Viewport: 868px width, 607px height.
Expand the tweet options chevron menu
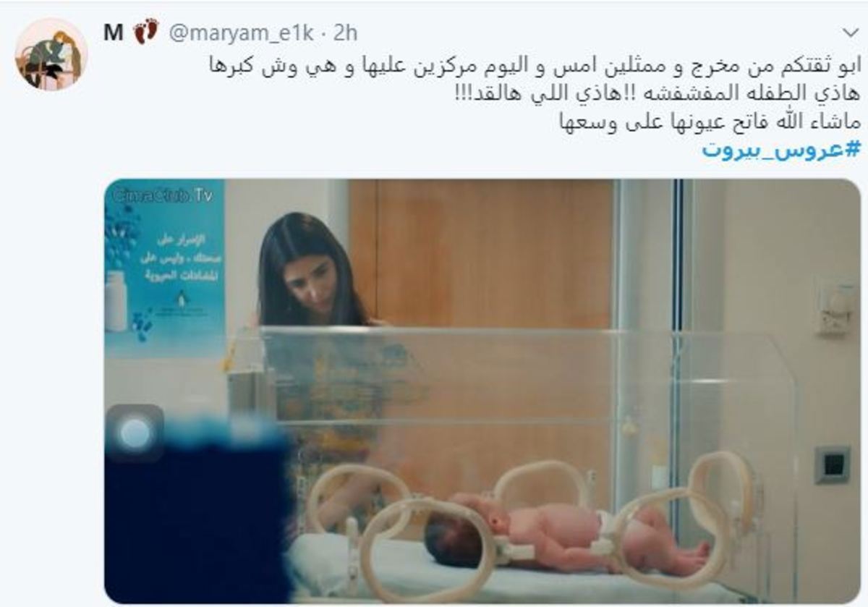[x=851, y=33]
